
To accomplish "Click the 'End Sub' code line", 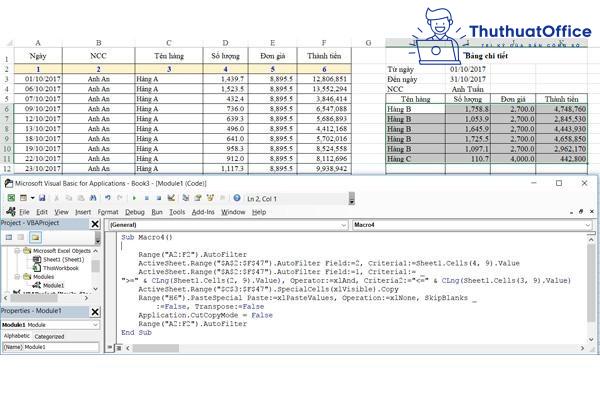I will coord(136,332).
